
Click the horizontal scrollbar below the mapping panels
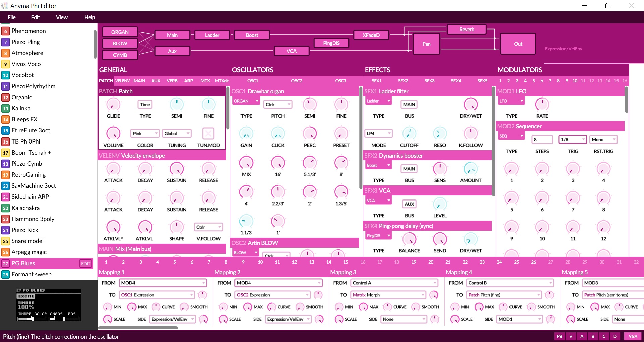pyautogui.click(x=138, y=328)
